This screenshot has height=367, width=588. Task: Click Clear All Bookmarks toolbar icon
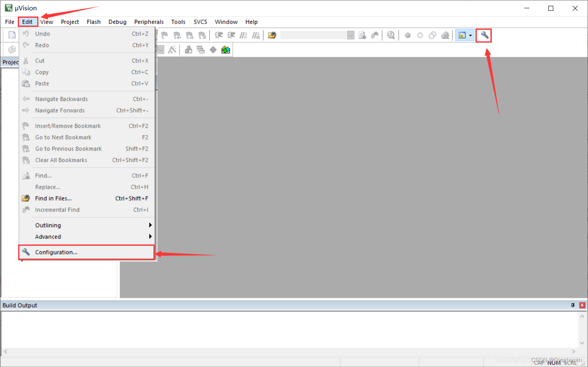click(202, 36)
